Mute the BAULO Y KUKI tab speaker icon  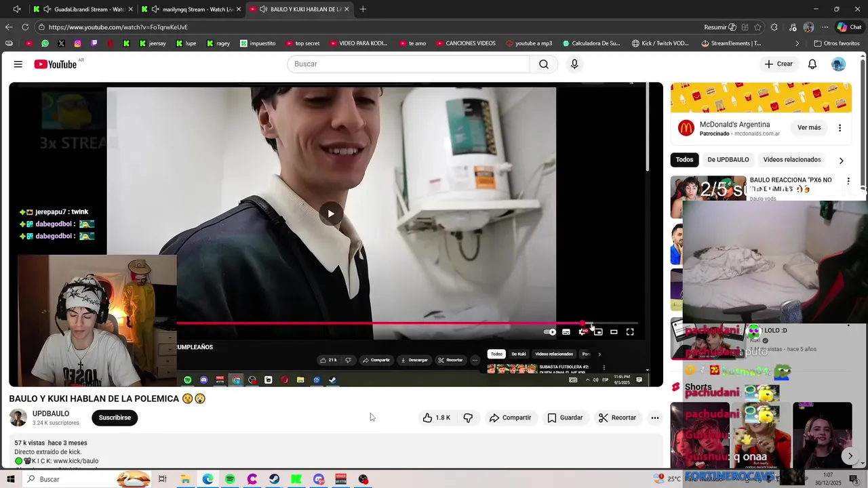pyautogui.click(x=263, y=9)
